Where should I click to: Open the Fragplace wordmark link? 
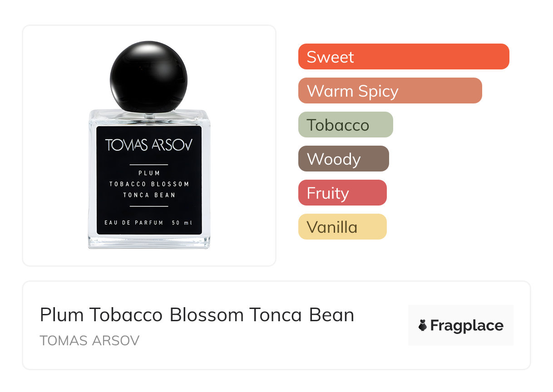point(466,325)
